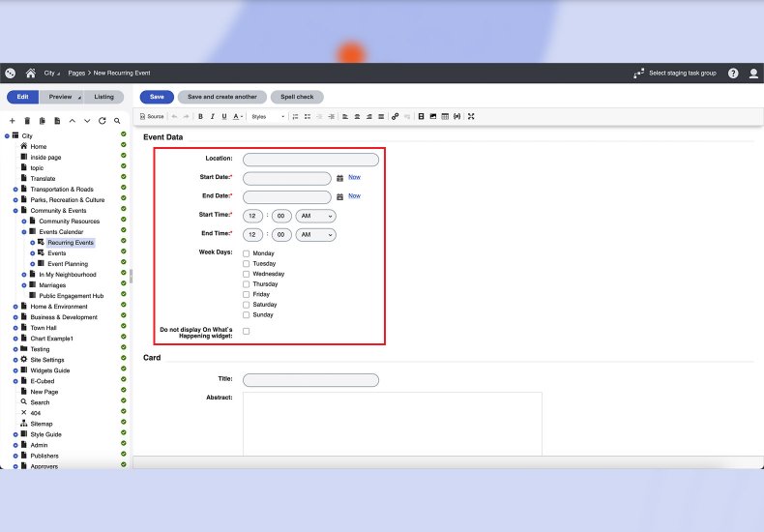The image size is (764, 532).
Task: Click the user profile icon
Action: pos(753,73)
